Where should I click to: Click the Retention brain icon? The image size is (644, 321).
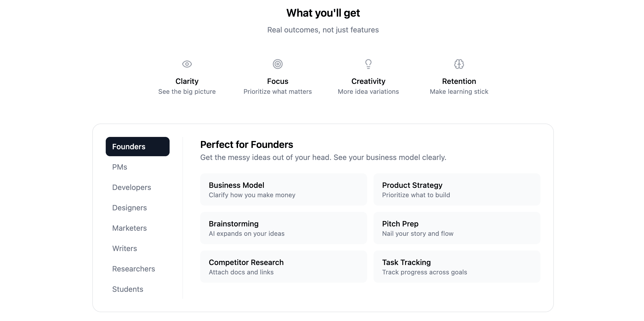459,64
